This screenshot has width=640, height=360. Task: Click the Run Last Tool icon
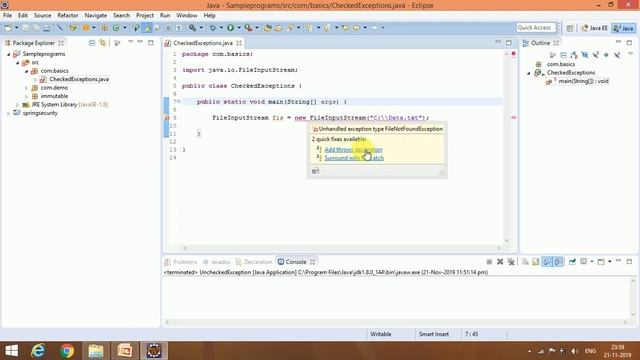click(x=248, y=28)
